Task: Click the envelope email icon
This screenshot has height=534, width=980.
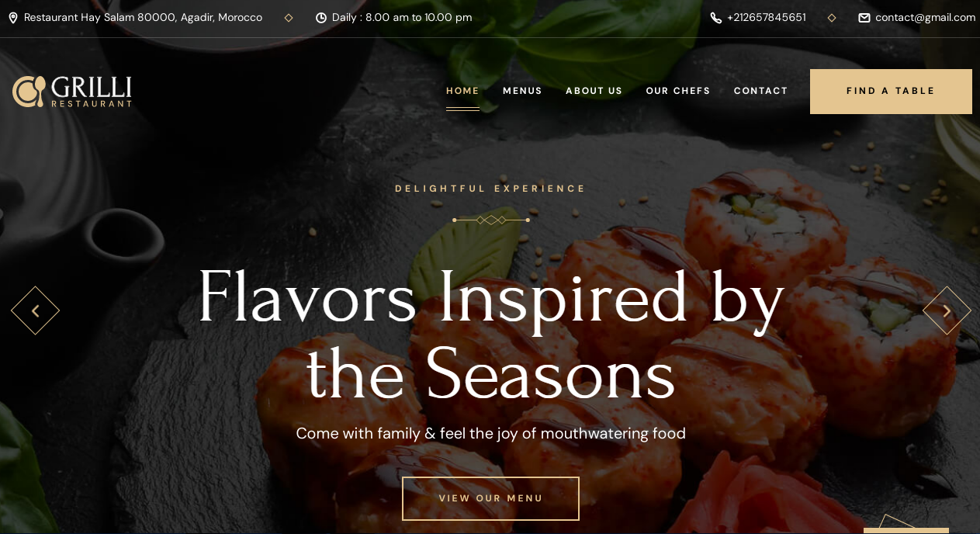Action: coord(864,18)
